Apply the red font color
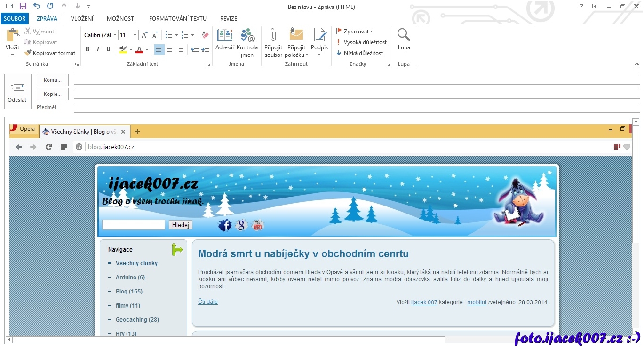This screenshot has width=644, height=348. 139,49
